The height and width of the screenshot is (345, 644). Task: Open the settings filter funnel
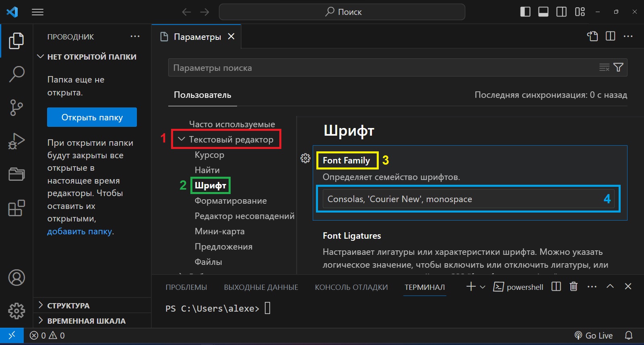[x=619, y=68]
